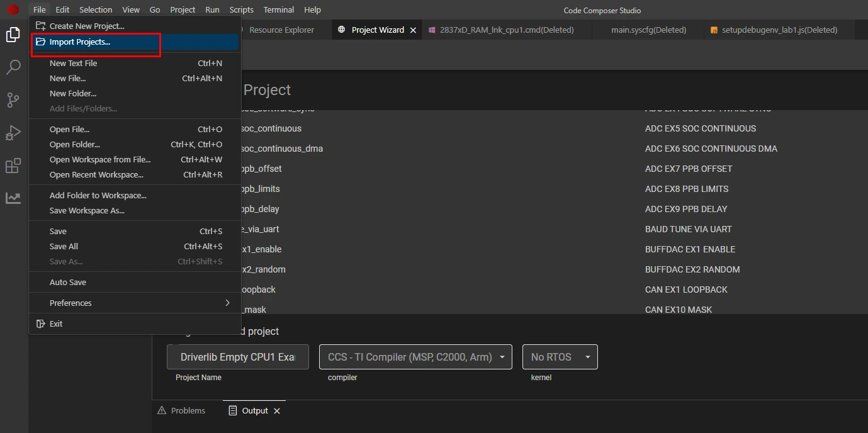Click the Exit door icon
The image size is (868, 433).
tap(40, 323)
